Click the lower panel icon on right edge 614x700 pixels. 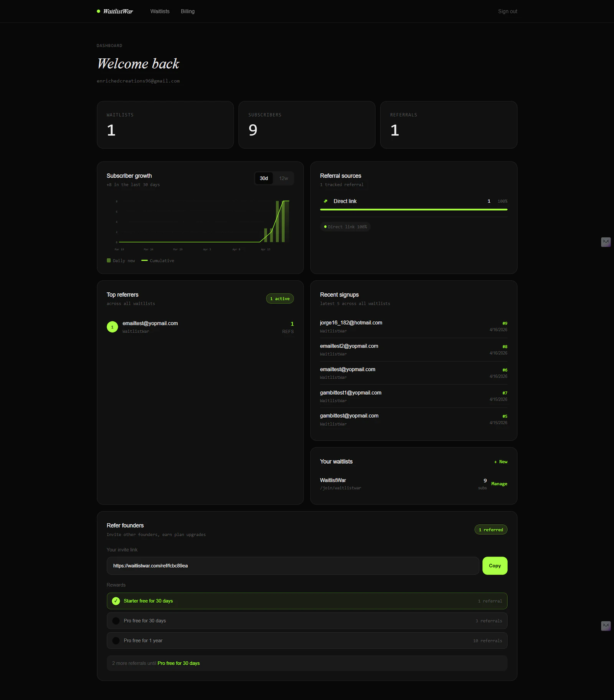click(606, 626)
